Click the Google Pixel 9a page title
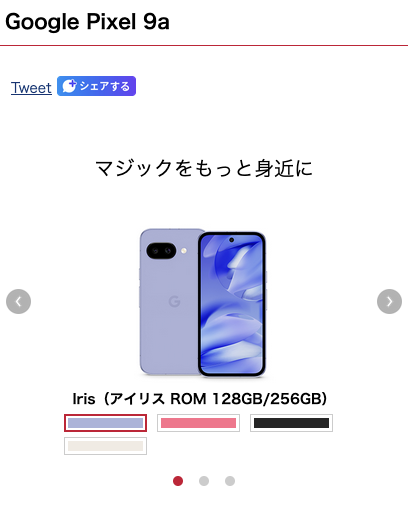The image size is (408, 513). [x=87, y=22]
